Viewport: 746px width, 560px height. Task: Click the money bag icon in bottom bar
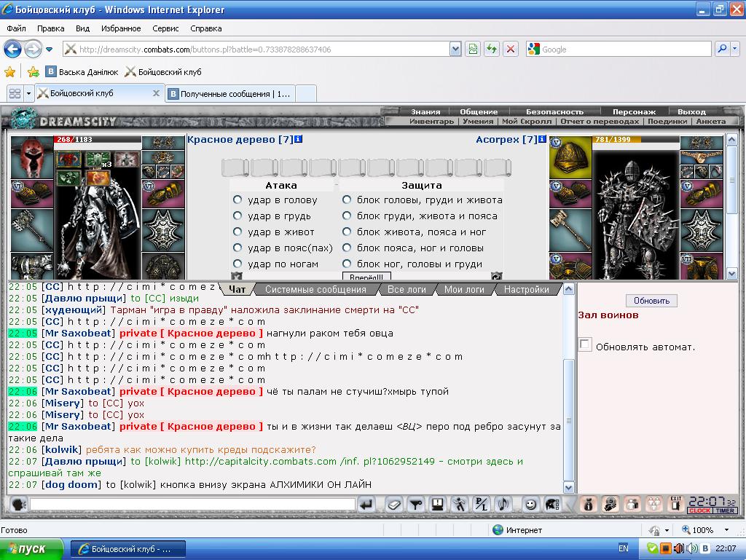[589, 504]
